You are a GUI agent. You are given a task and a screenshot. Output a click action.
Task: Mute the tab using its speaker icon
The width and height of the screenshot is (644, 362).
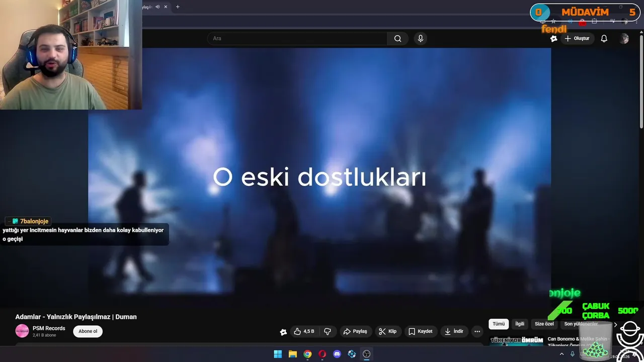coord(157,7)
